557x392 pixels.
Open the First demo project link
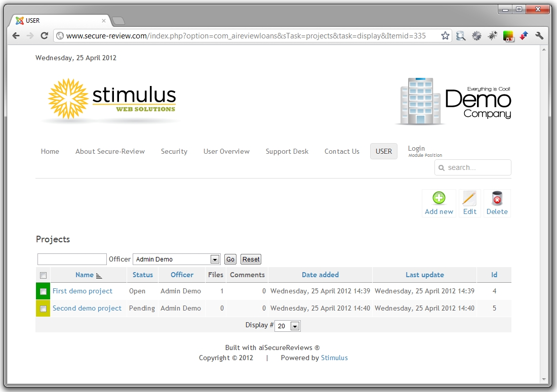pos(83,291)
